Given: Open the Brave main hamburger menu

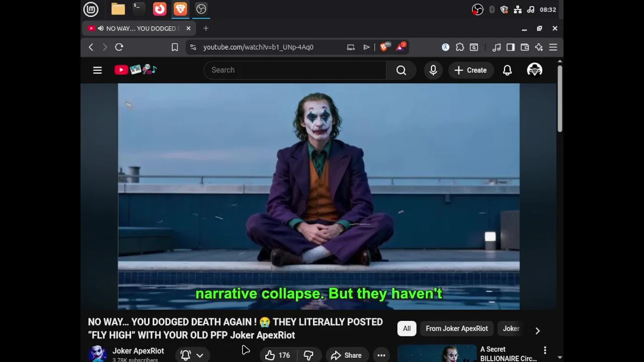Looking at the screenshot, I should pyautogui.click(x=553, y=47).
